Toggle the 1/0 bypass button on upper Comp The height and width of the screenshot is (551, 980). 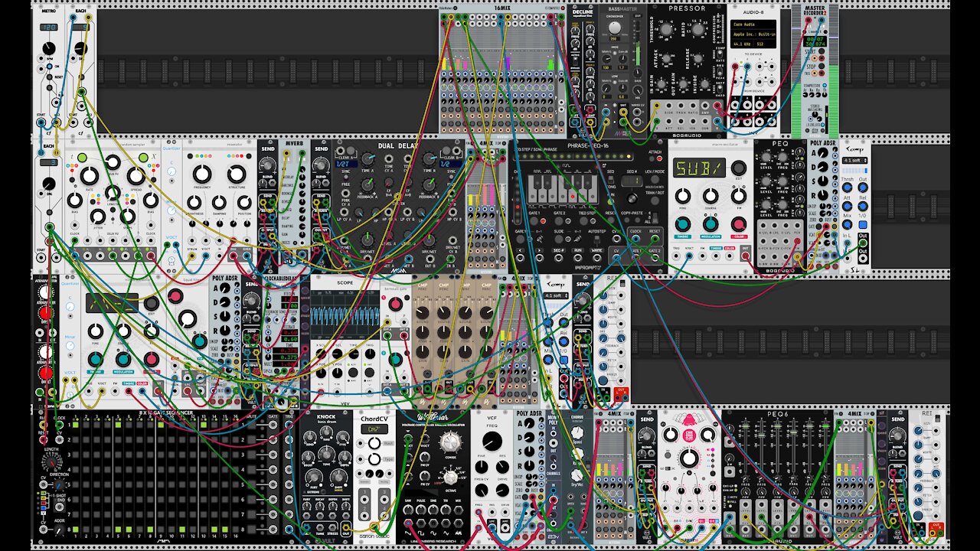863,225
